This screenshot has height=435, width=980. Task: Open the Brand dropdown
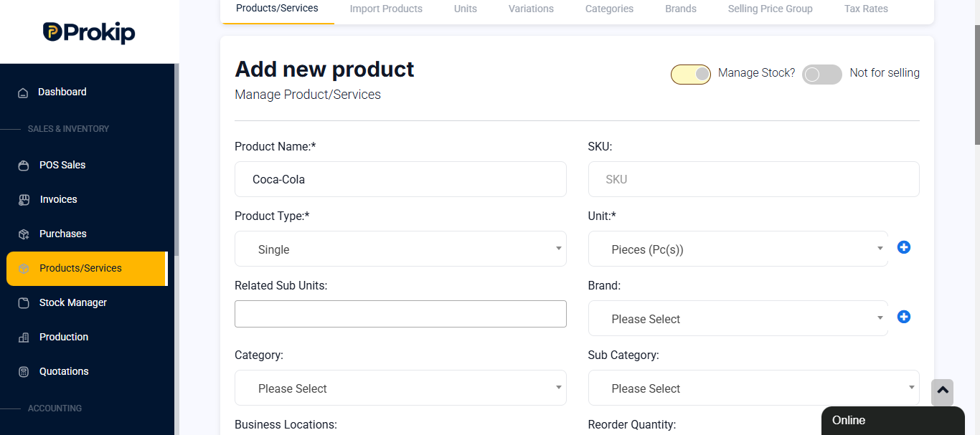[x=738, y=318]
